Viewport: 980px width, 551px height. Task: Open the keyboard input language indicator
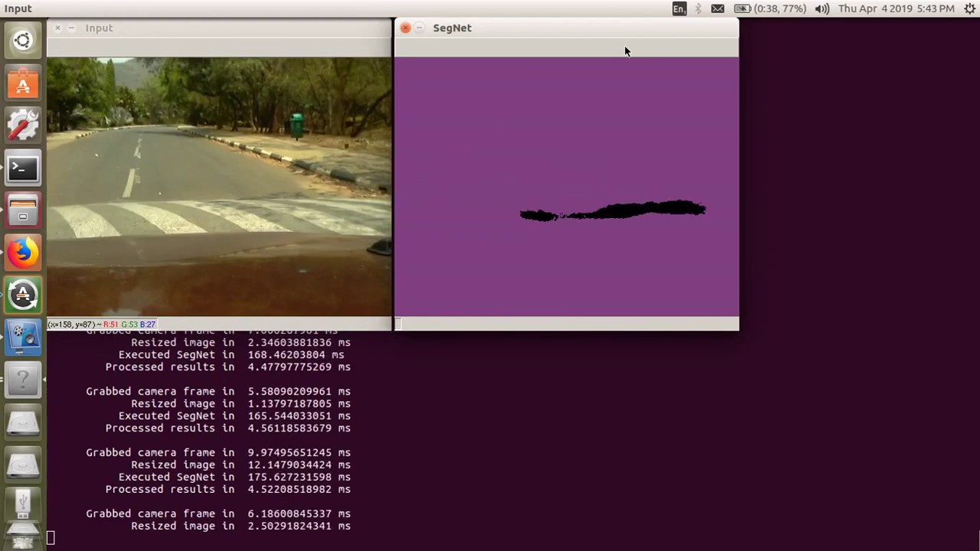pyautogui.click(x=679, y=8)
